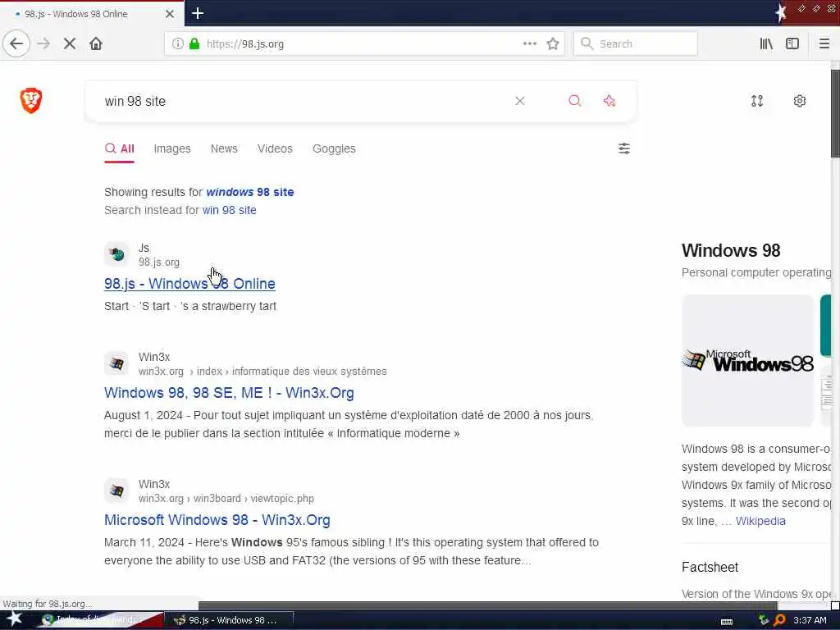The image size is (840, 630).
Task: Open Microsoft Windows 98 - Win3x.Org result
Action: [217, 519]
